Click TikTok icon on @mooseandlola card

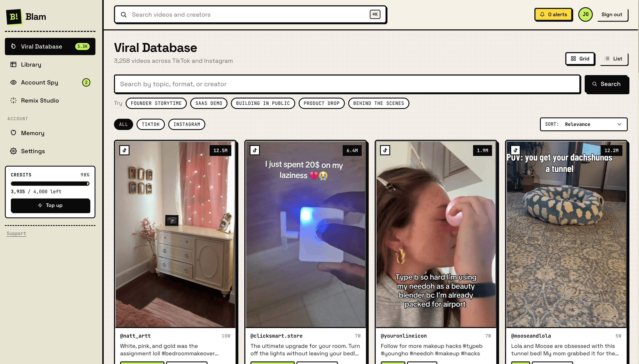pos(516,150)
